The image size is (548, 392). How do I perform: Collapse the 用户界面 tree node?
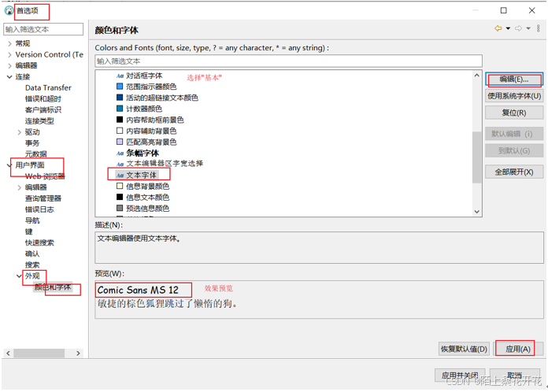[x=9, y=165]
